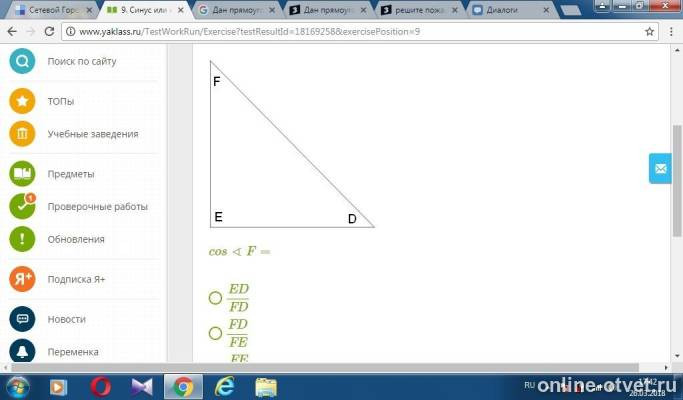Switch to the Сетевой Город tab
Screen dimensions: 683x400
[x=54, y=10]
